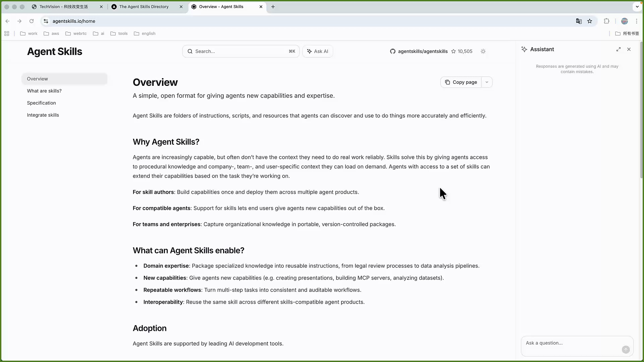The width and height of the screenshot is (644, 362).
Task: Open the Specification sidebar page
Action: [41, 103]
